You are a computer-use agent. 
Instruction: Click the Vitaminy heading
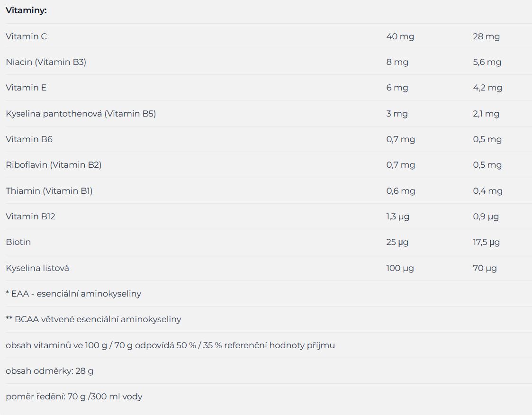[26, 10]
